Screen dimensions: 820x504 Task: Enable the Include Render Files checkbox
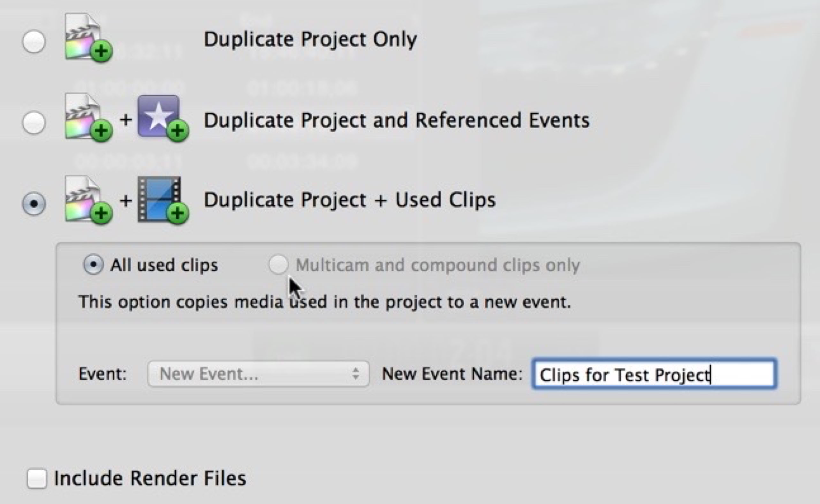coord(37,478)
